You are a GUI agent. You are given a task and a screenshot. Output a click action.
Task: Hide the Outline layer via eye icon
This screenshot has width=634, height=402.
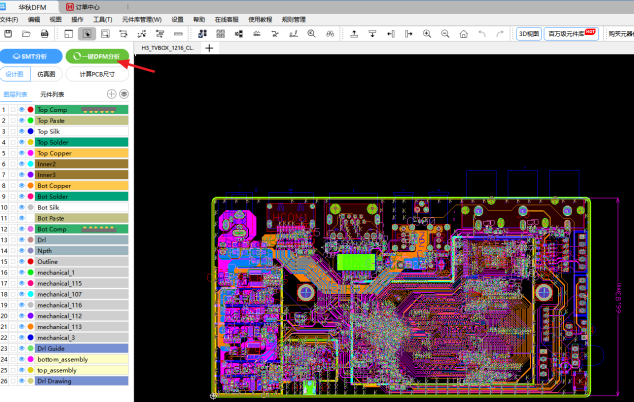pos(22,262)
